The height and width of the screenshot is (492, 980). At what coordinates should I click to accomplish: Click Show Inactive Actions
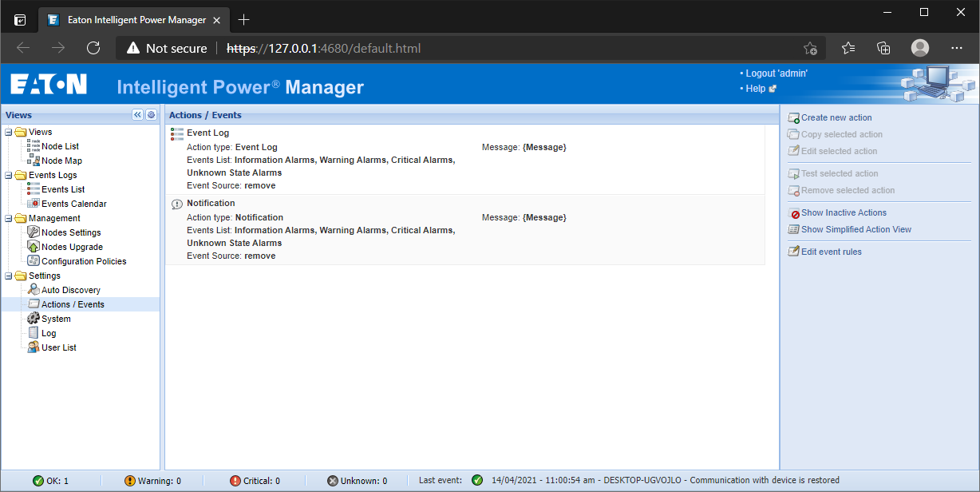(844, 212)
